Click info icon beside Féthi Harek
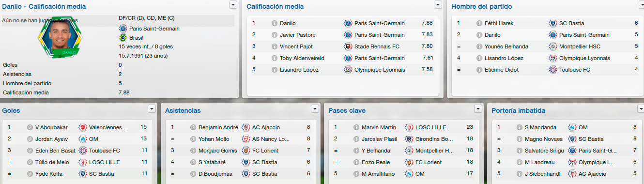Viewport: 644px width, 184px height. tap(479, 23)
